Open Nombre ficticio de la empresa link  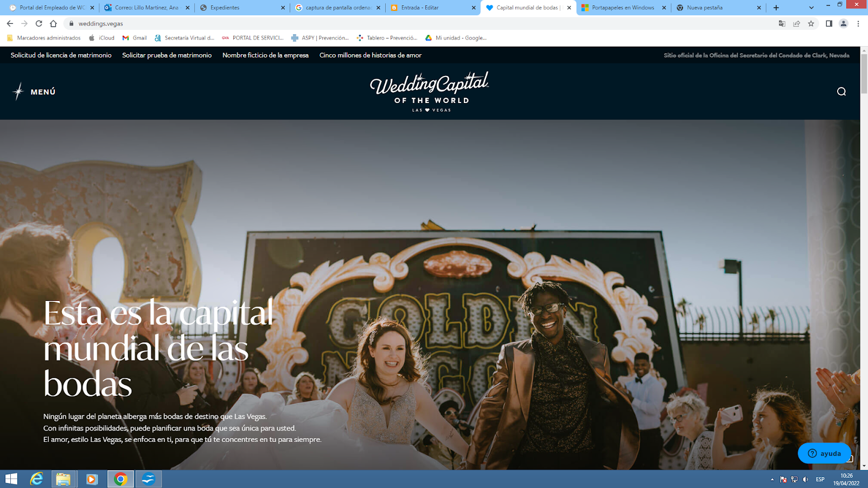point(265,55)
